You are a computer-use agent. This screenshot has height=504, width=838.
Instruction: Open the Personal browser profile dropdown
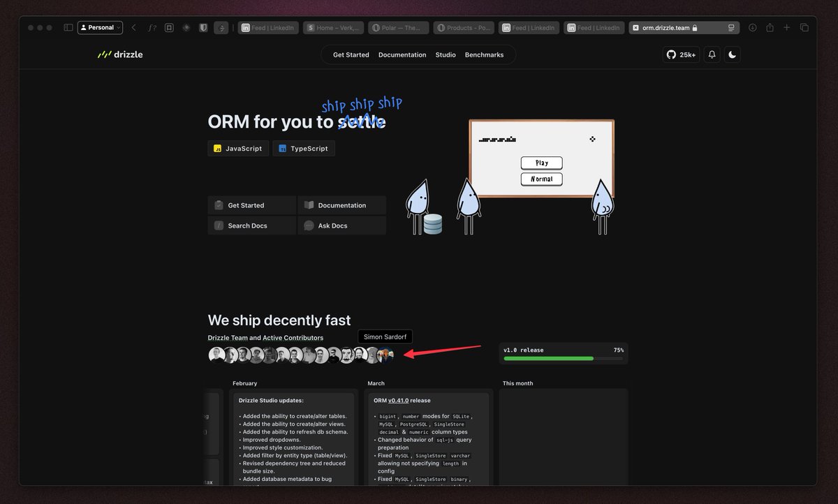(x=100, y=27)
